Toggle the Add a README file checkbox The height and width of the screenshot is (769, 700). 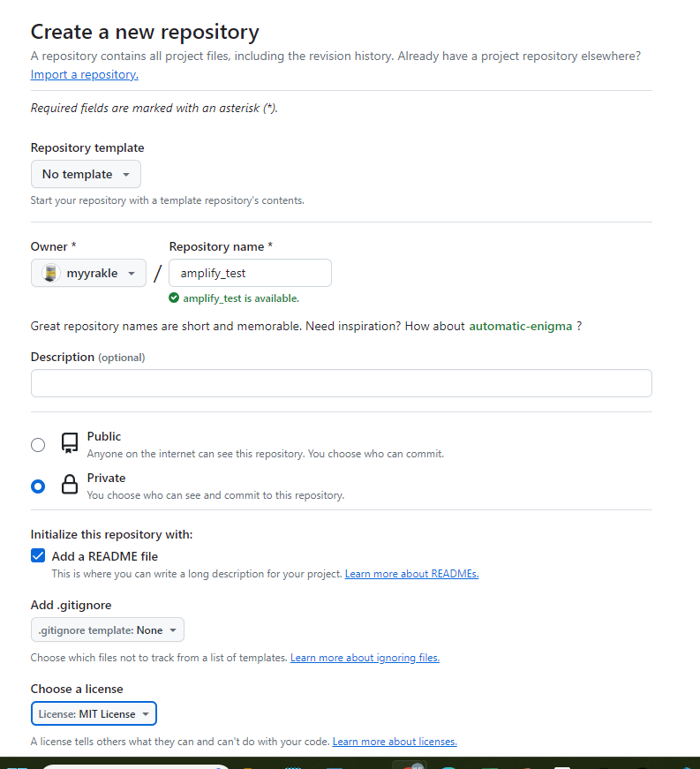point(38,556)
